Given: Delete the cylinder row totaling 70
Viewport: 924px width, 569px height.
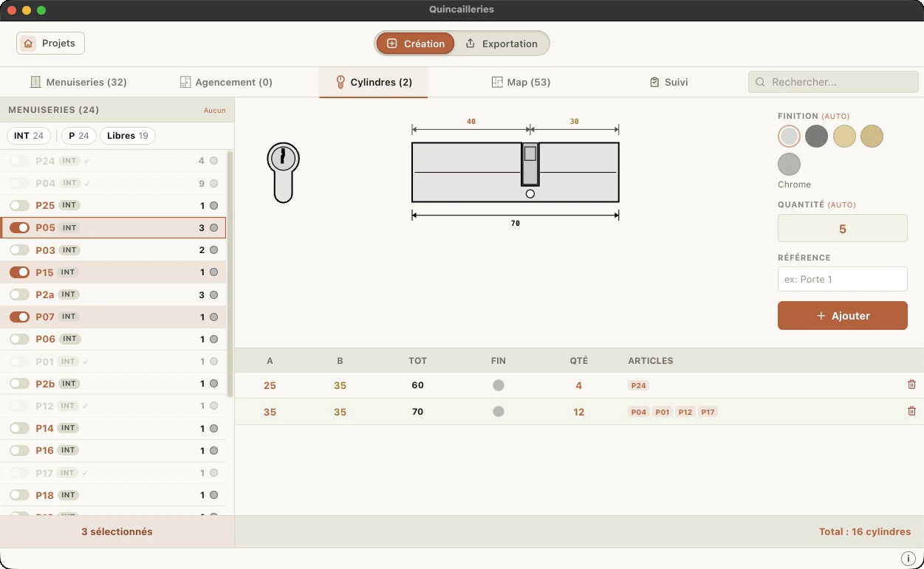Looking at the screenshot, I should click(x=911, y=411).
